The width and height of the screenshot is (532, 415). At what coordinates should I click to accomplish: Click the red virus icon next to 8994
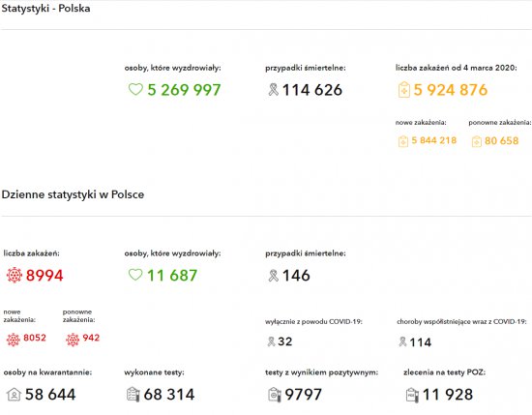pyautogui.click(x=15, y=275)
